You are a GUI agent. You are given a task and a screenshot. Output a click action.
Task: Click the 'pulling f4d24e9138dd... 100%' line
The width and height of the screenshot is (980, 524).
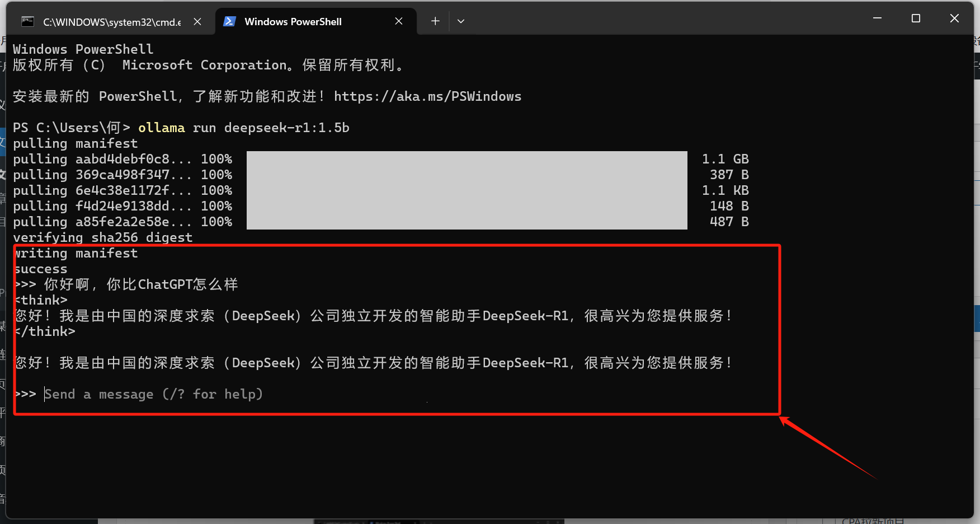[x=123, y=206]
